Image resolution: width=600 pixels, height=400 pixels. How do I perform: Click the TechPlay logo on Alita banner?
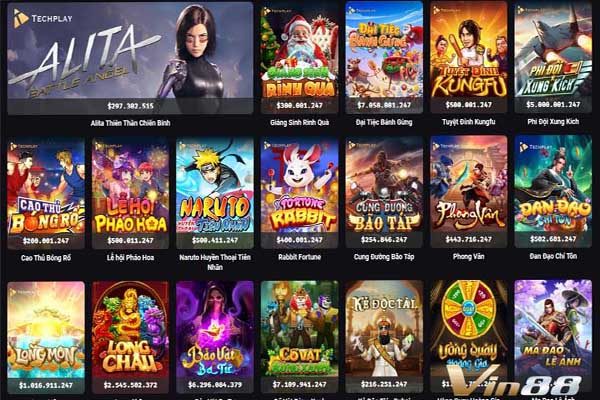point(43,18)
